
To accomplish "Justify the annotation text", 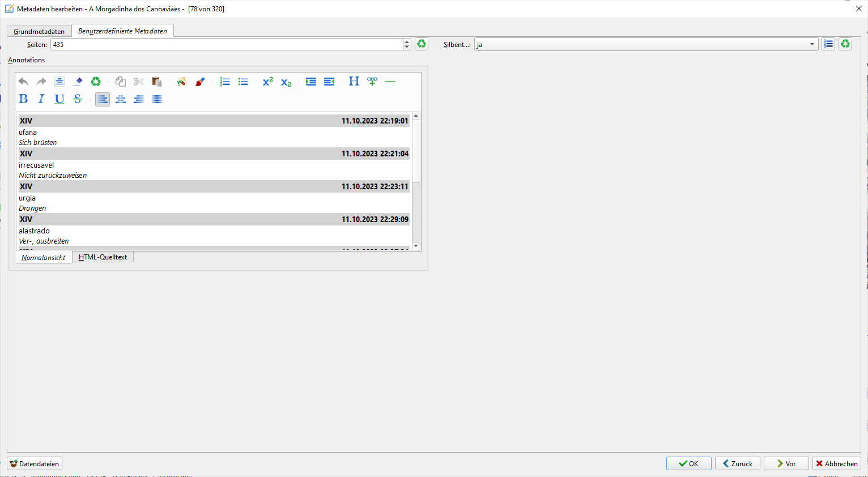I will pos(157,99).
